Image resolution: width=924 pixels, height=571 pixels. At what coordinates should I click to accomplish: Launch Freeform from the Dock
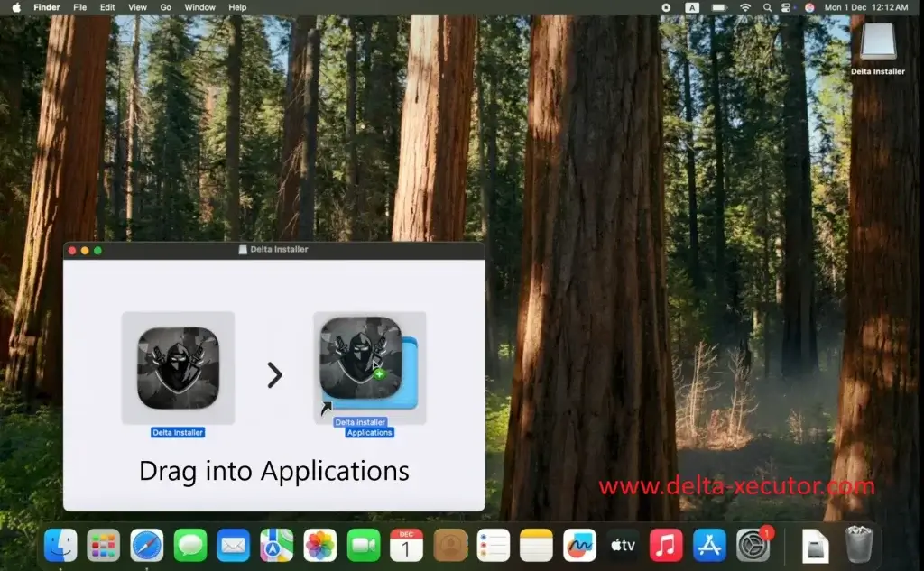click(x=580, y=545)
